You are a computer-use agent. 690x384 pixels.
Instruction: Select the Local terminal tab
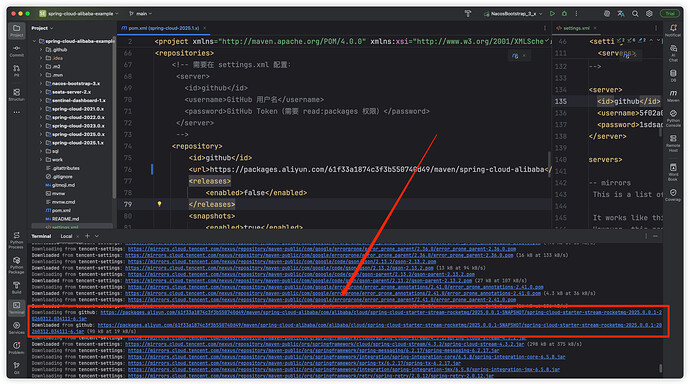tap(66, 236)
